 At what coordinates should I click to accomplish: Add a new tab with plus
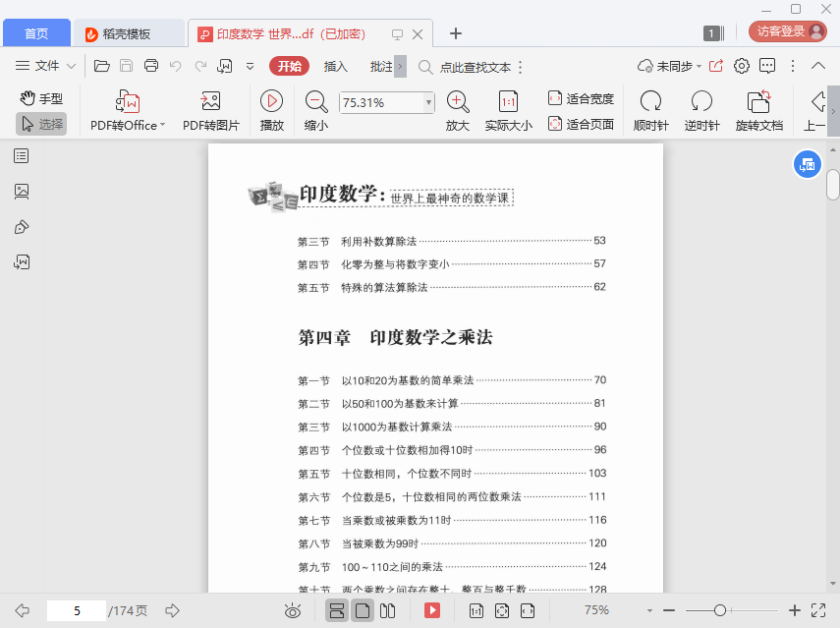click(455, 33)
